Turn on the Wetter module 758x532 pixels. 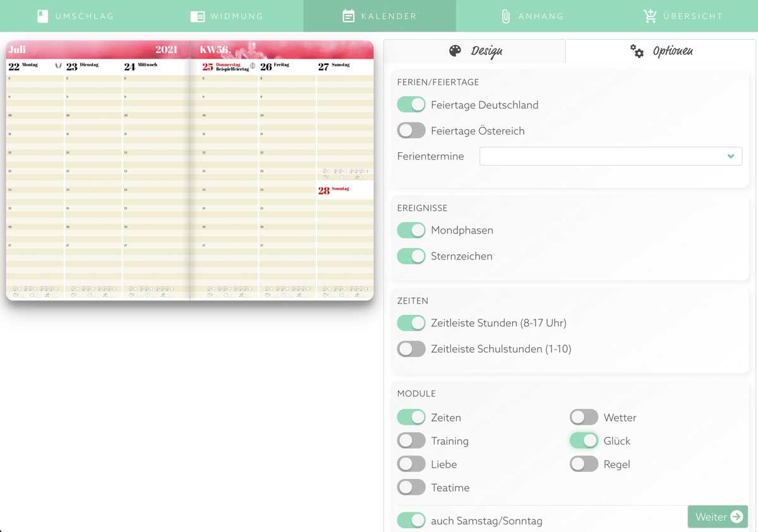(584, 417)
